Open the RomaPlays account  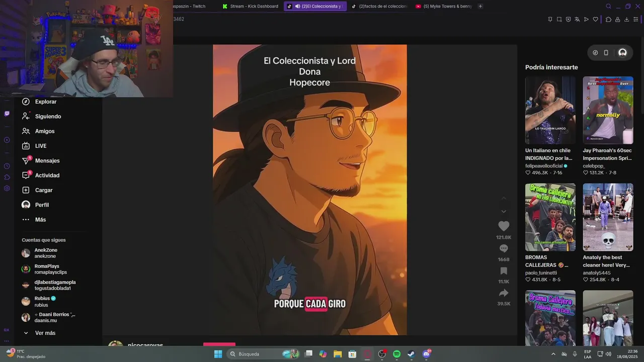coord(44,269)
